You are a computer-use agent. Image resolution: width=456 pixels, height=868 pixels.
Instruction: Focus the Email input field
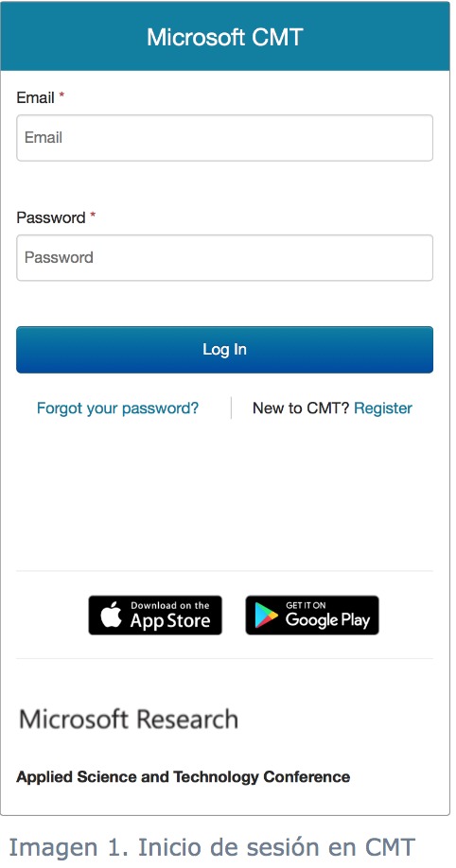point(224,138)
